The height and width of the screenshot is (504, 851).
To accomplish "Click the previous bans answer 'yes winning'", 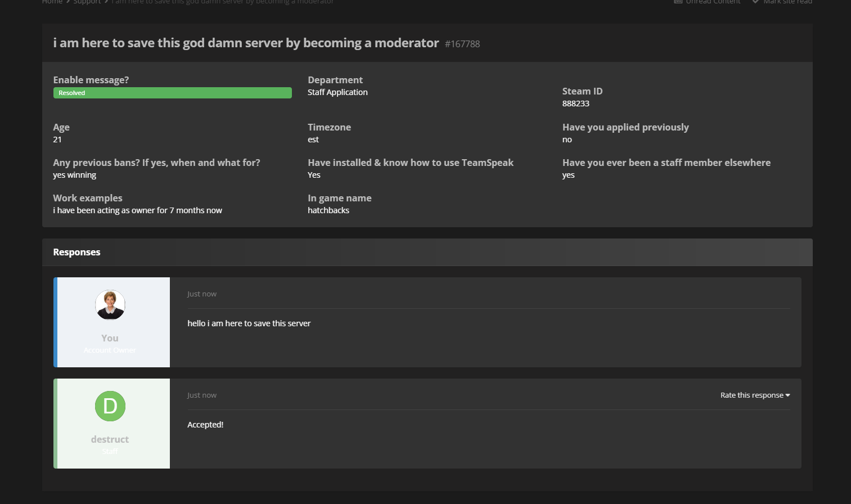I will (75, 175).
